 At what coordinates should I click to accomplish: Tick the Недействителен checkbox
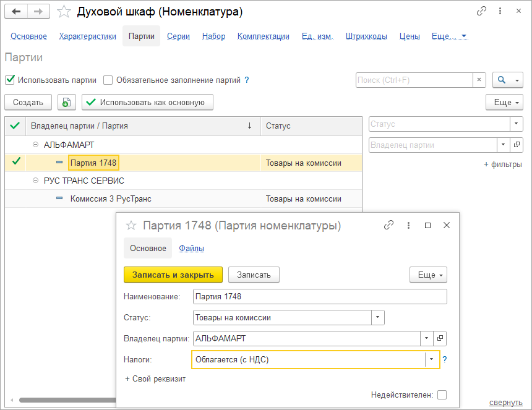[442, 395]
